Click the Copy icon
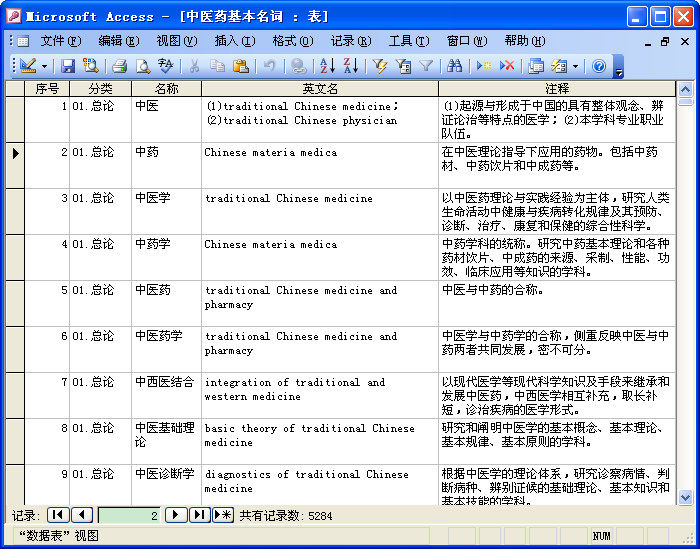Viewport: 700px width, 549px height. 217,66
